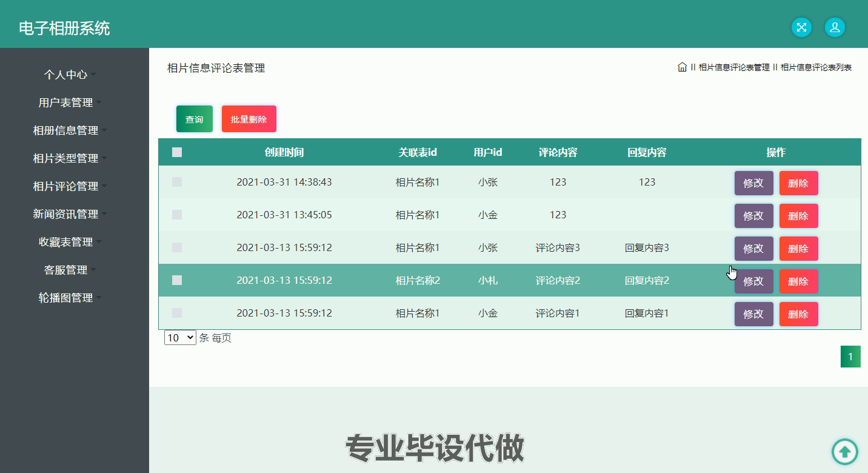Image resolution: width=868 pixels, height=473 pixels.
Task: Click the date cell 2021-03-31 14:38:43
Action: [284, 182]
